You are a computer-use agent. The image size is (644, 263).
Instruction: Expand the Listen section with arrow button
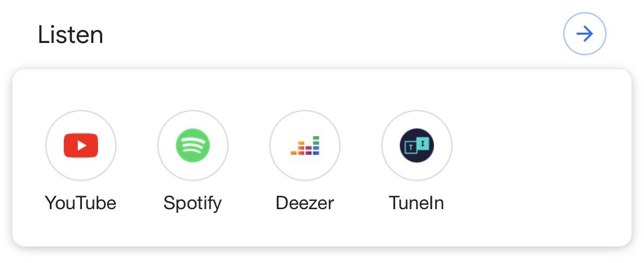pyautogui.click(x=585, y=34)
